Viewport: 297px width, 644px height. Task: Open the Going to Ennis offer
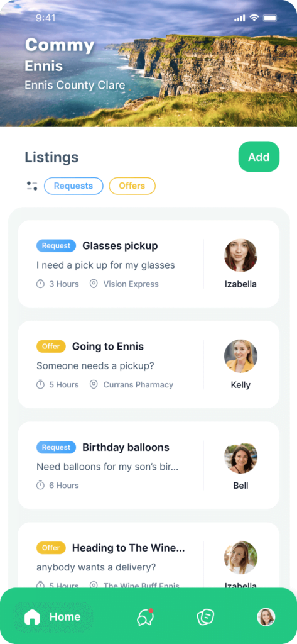click(148, 364)
